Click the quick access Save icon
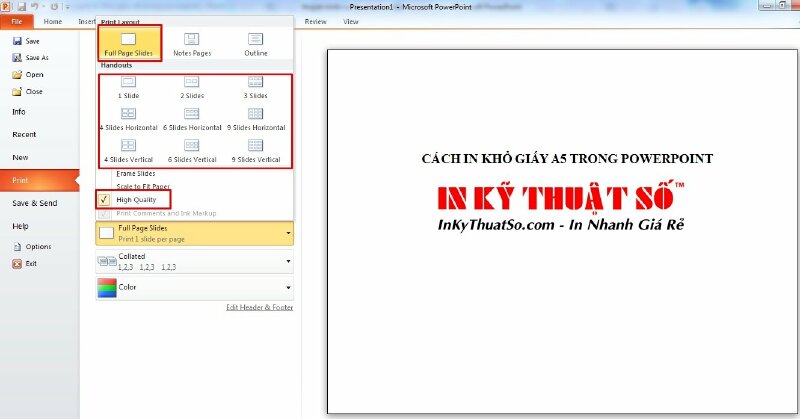The height and width of the screenshot is (419, 800). click(x=22, y=7)
